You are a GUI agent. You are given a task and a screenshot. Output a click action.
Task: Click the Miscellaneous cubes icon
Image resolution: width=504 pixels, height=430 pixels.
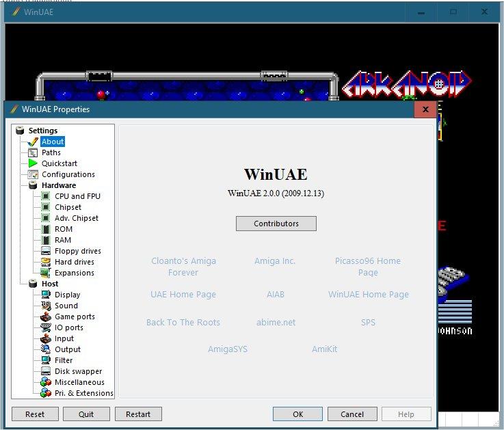[x=46, y=382]
